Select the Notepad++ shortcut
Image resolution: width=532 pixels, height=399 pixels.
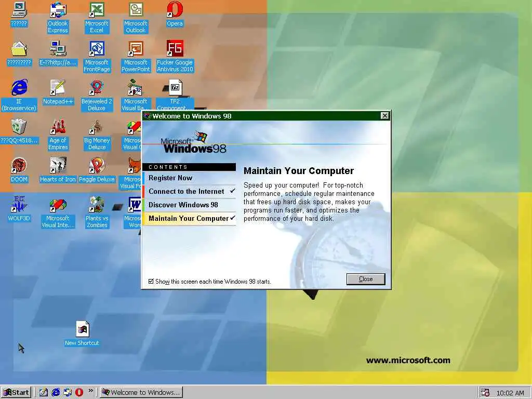coord(58,92)
